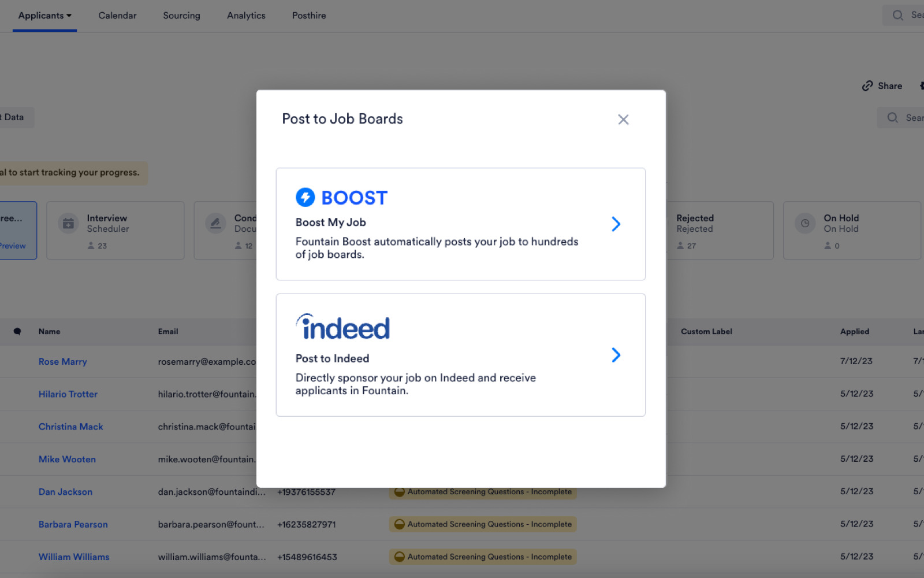Screen dimensions: 924x578
Task: Switch to the Calendar tab
Action: (x=117, y=16)
